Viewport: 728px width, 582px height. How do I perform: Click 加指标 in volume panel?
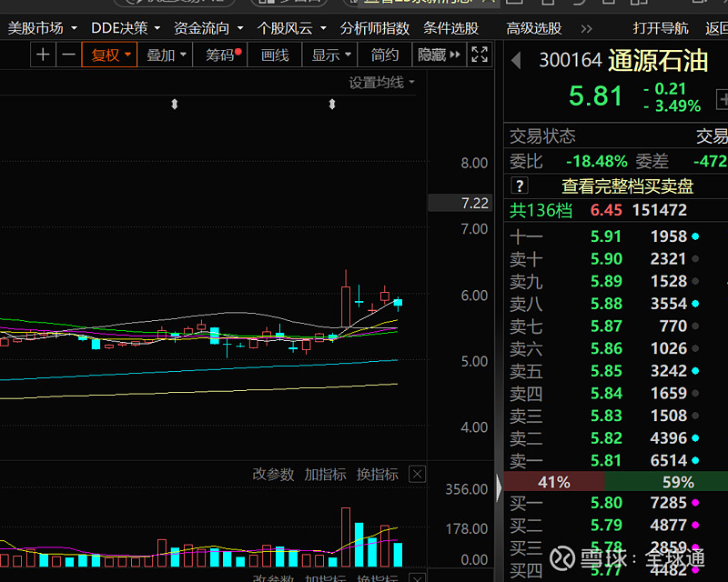click(x=325, y=475)
